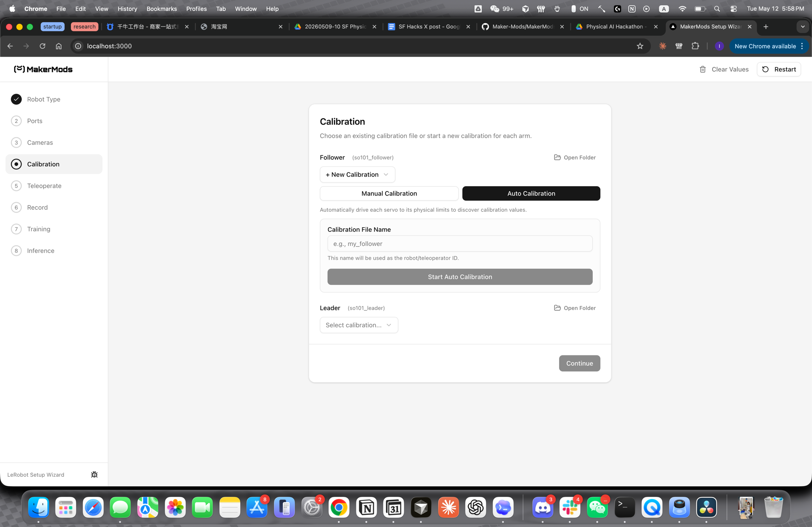Open the startup tab group
Screen dimensions: 812x527
point(52,27)
